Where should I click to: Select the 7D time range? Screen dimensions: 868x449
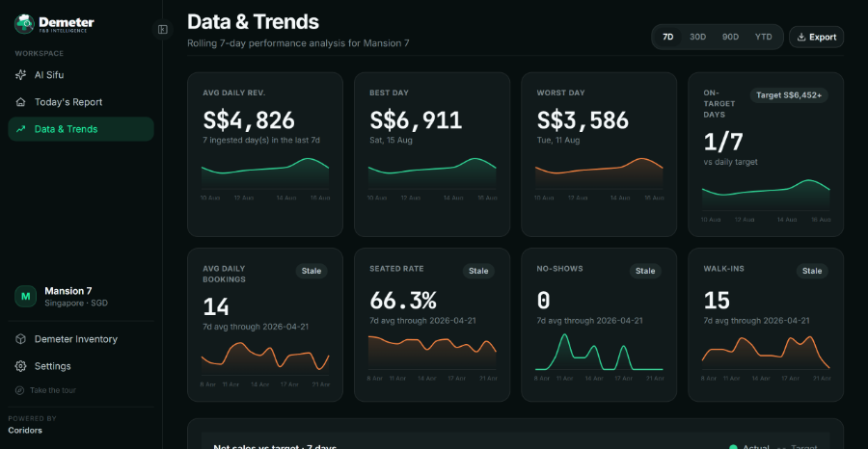pyautogui.click(x=668, y=37)
